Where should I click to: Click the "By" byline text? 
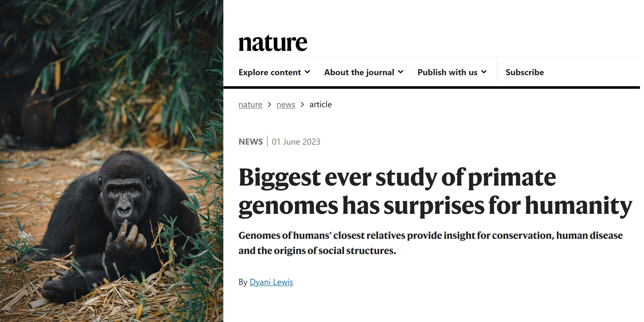pos(243,282)
